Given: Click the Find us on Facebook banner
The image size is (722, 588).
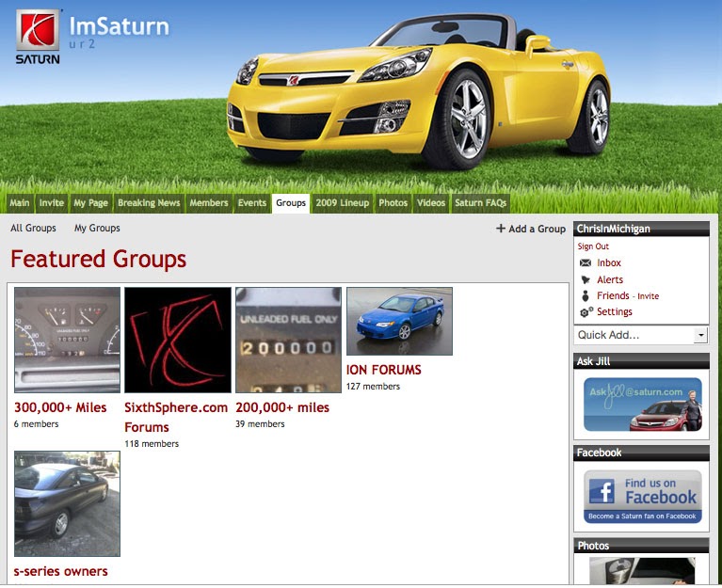Looking at the screenshot, I should click(642, 497).
